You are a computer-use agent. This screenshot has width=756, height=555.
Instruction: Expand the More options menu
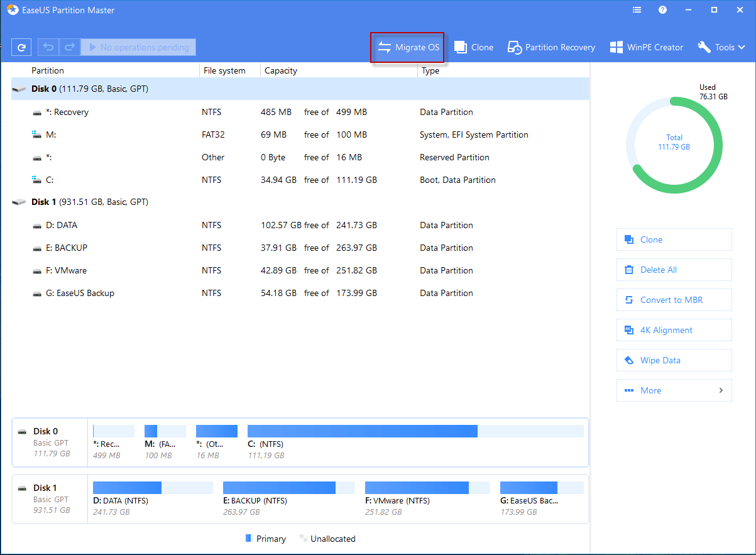point(674,390)
